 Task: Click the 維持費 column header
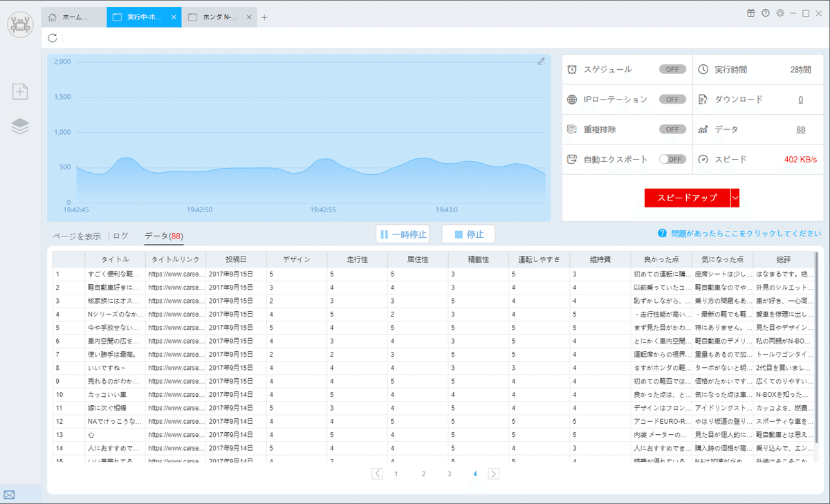coord(600,259)
